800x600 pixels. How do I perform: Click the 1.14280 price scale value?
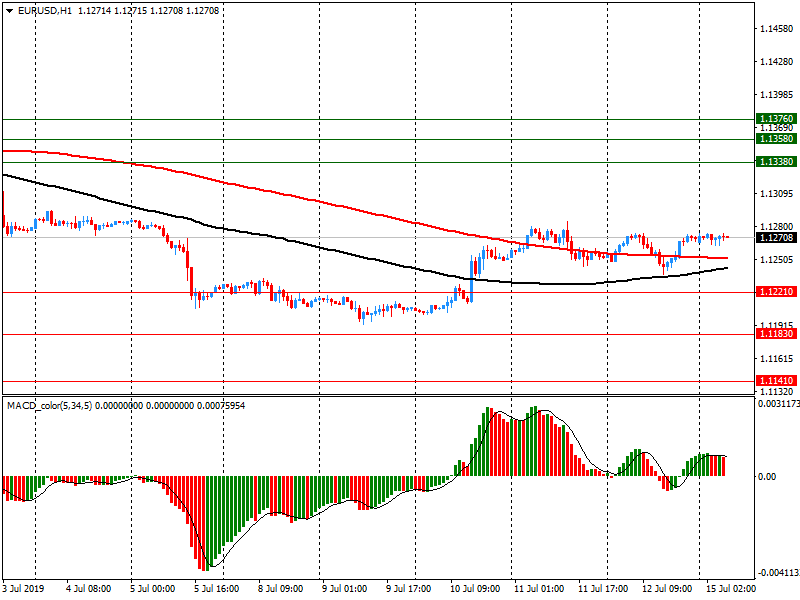[x=777, y=62]
